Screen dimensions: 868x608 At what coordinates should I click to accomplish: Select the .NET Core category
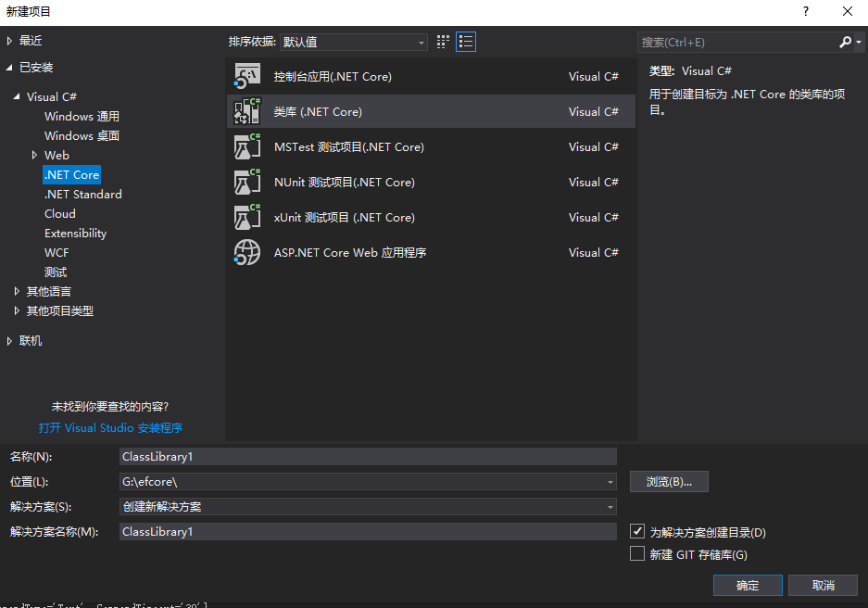tap(72, 175)
